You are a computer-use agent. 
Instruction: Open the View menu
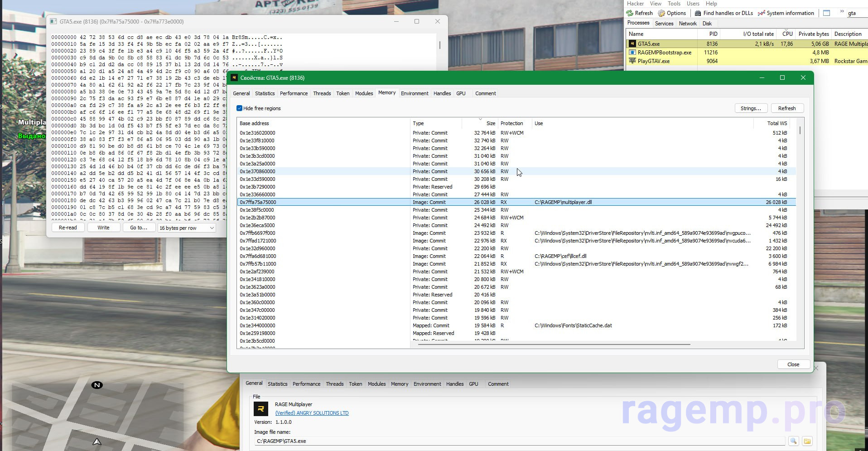656,4
